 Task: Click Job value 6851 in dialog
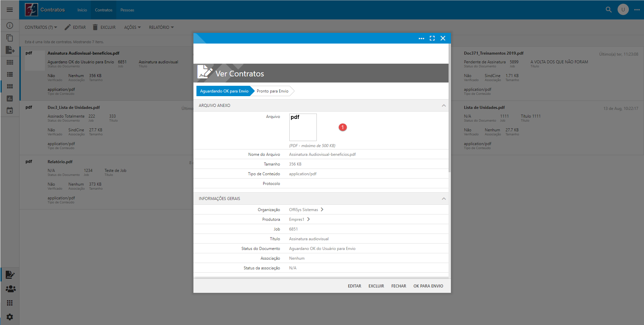[293, 229]
